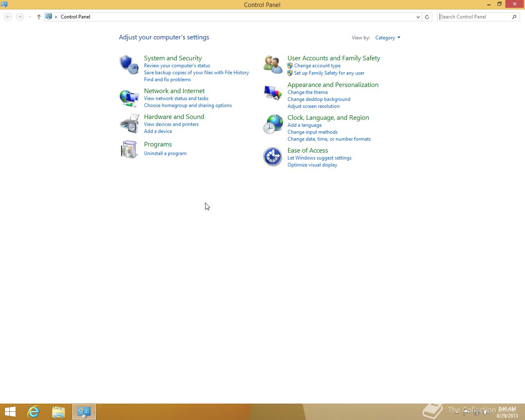The image size is (525, 420).
Task: Open Clock, Language, and Region heading
Action: click(x=328, y=118)
